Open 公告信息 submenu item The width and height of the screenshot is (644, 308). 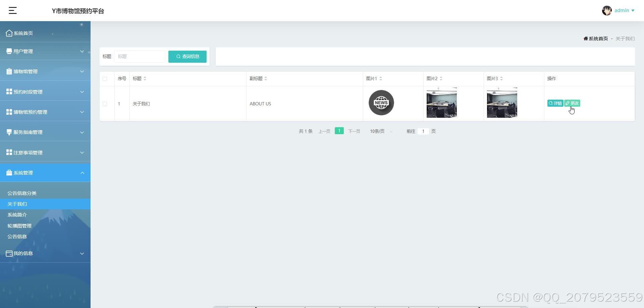coord(17,237)
